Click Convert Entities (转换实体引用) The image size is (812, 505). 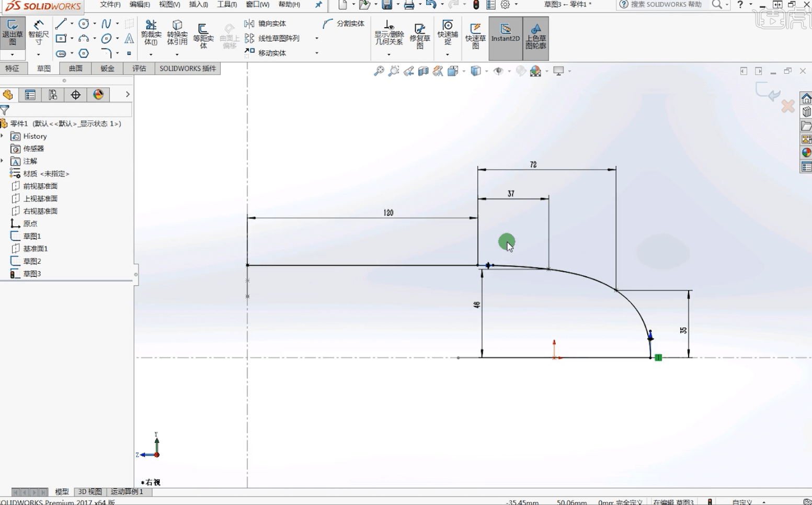177,32
